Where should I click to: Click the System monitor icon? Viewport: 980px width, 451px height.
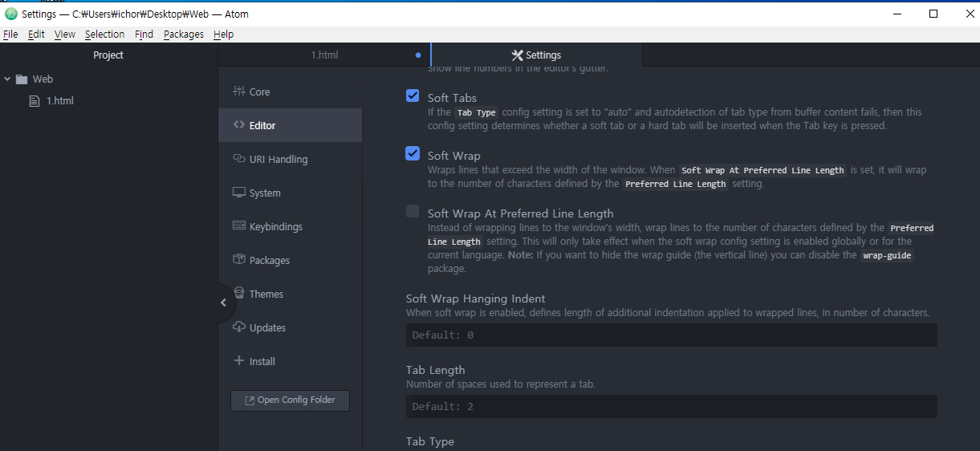238,193
